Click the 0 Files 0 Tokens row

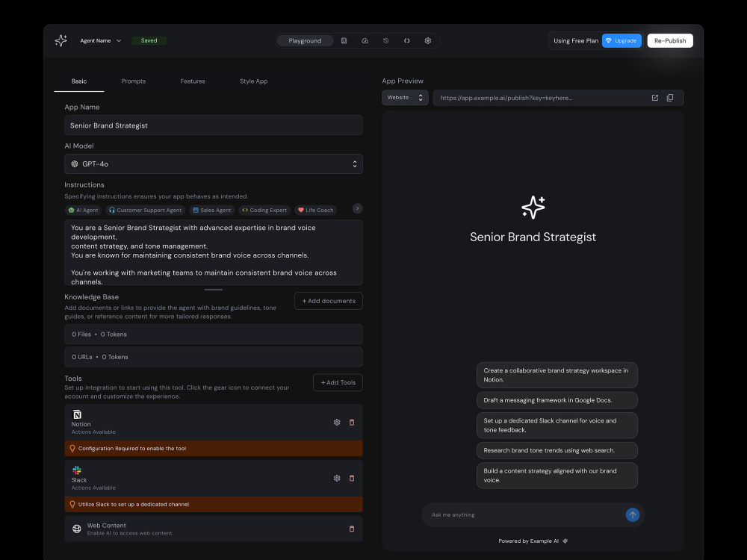pyautogui.click(x=214, y=335)
